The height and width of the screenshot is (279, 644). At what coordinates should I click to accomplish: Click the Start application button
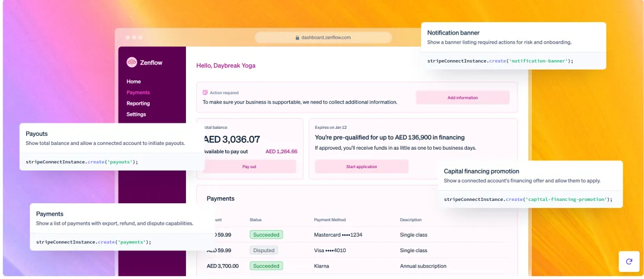361,167
